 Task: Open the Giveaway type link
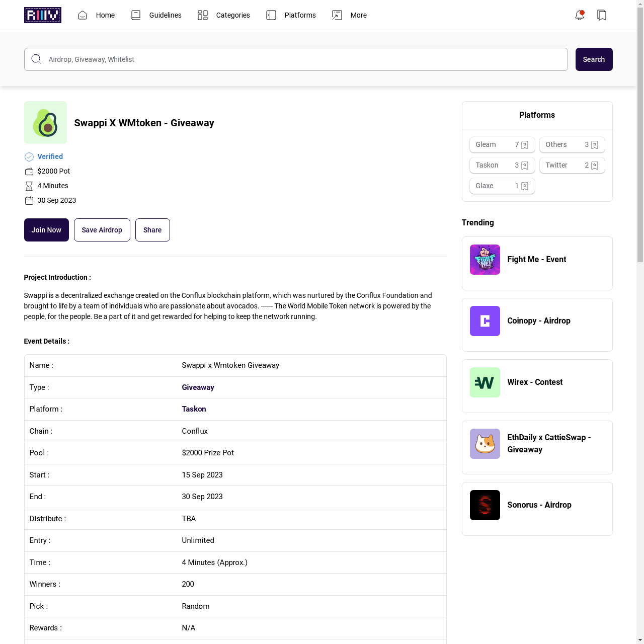pos(198,387)
